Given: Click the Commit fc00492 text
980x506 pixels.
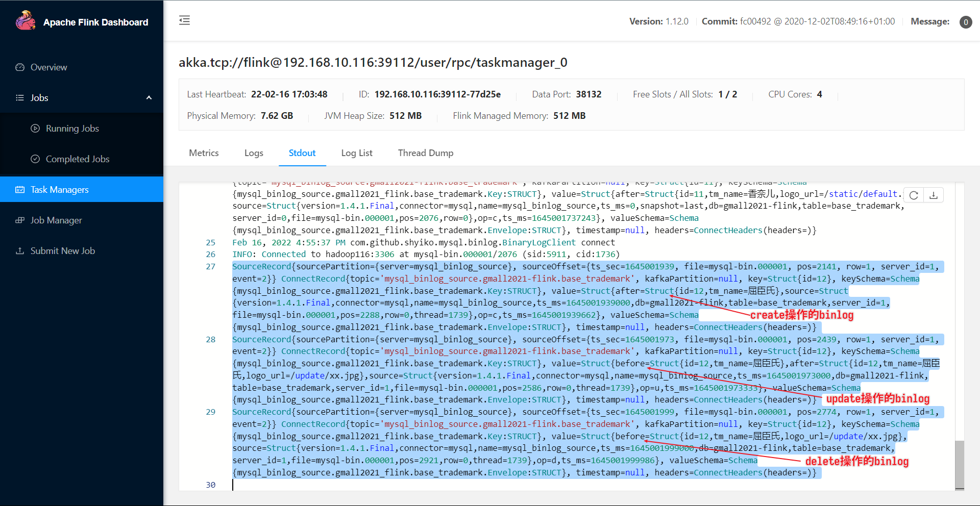Looking at the screenshot, I should 798,21.
